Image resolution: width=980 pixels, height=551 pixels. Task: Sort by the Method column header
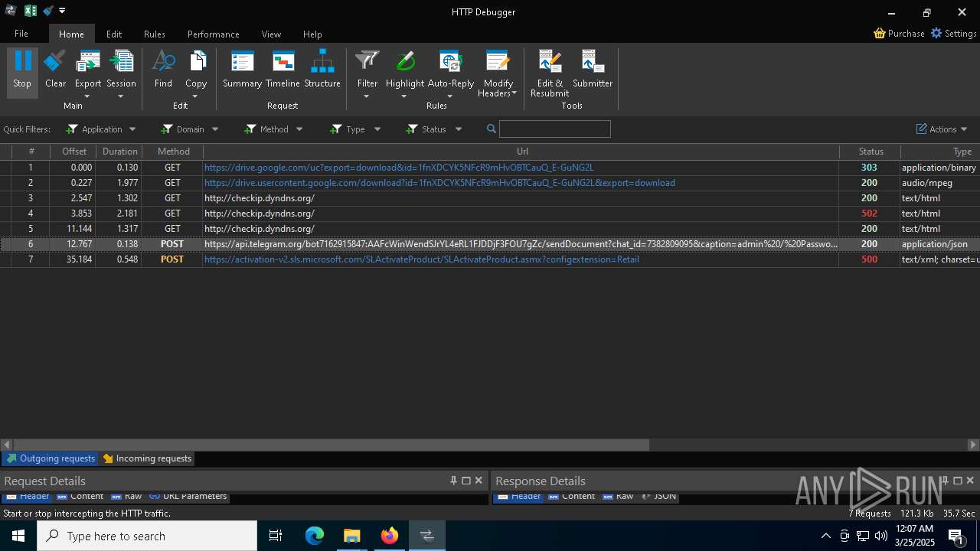click(x=173, y=152)
